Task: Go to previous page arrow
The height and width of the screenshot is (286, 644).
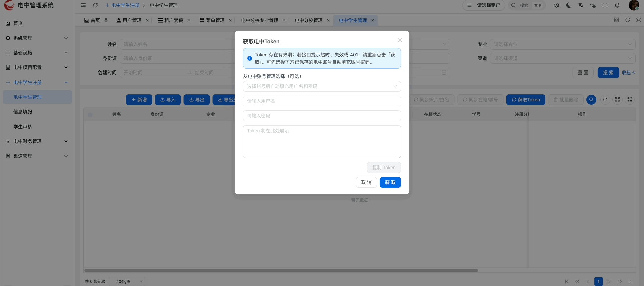Action: click(x=588, y=282)
